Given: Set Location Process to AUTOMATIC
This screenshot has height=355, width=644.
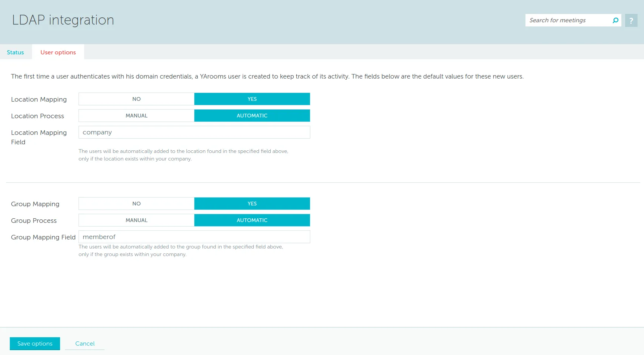Looking at the screenshot, I should pyautogui.click(x=252, y=116).
